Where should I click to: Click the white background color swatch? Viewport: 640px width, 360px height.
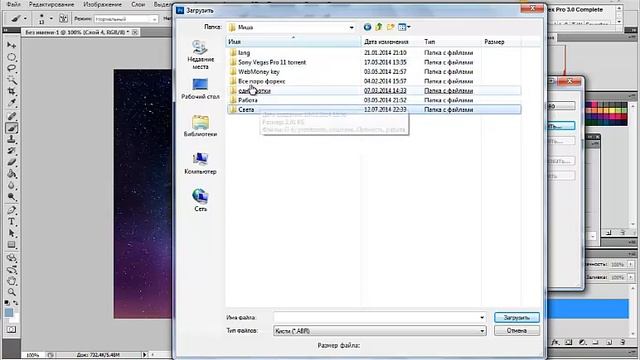pos(15,318)
